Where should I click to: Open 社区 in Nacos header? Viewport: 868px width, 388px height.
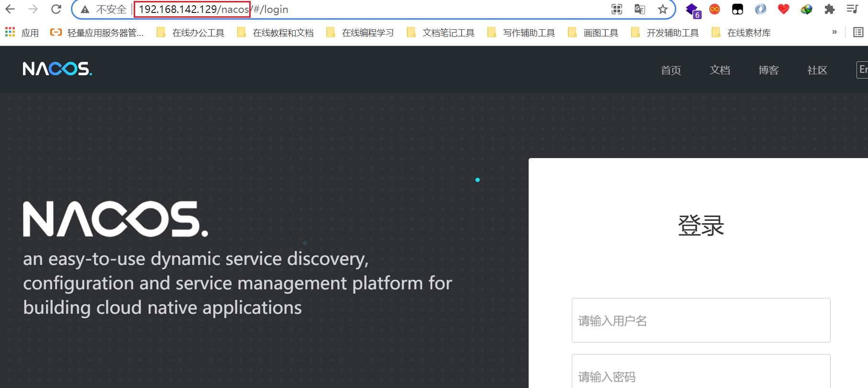[817, 70]
